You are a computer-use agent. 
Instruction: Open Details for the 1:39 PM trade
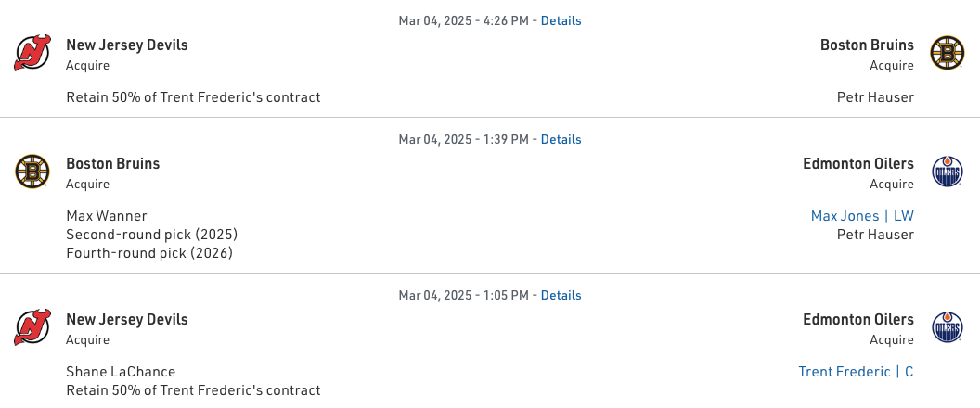(561, 139)
